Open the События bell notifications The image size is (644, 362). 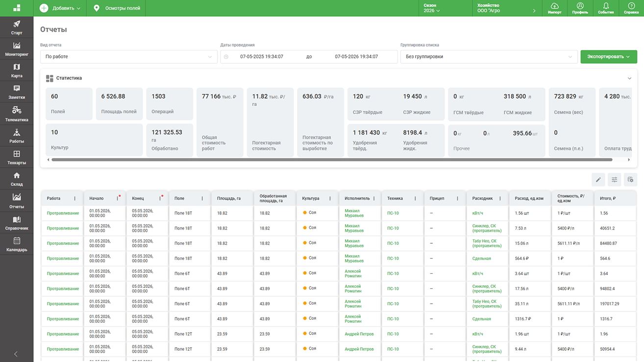click(x=606, y=8)
